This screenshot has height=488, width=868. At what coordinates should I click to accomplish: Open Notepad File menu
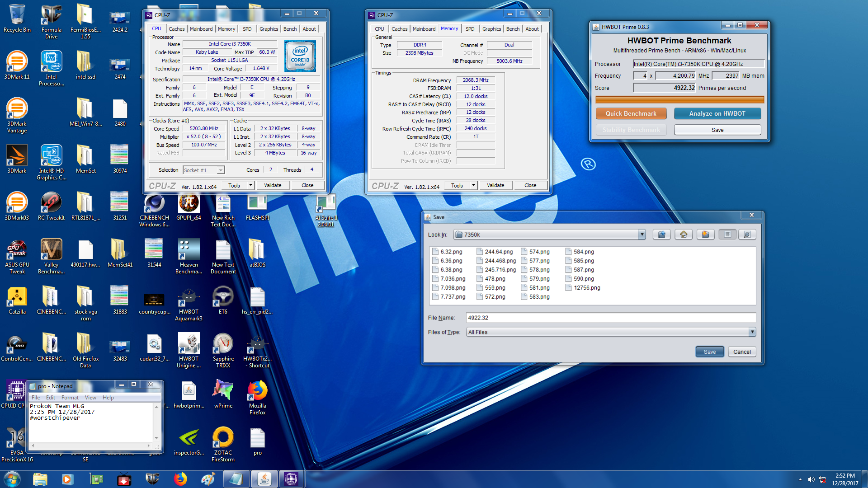pyautogui.click(x=36, y=398)
